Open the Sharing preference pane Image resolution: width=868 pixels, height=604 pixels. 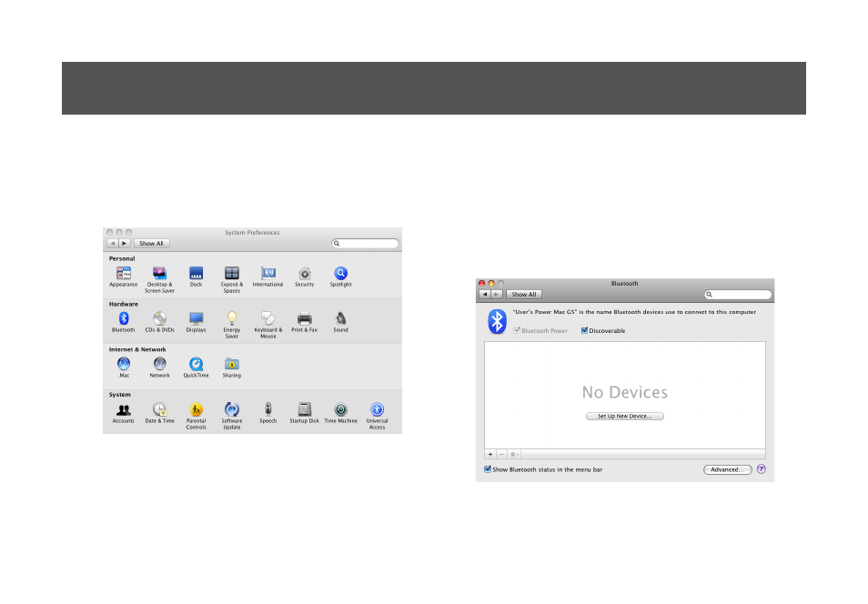point(231,367)
